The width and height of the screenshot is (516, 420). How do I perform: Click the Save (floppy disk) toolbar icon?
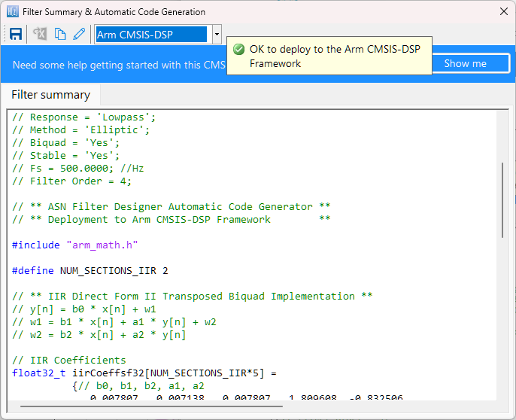tap(16, 34)
